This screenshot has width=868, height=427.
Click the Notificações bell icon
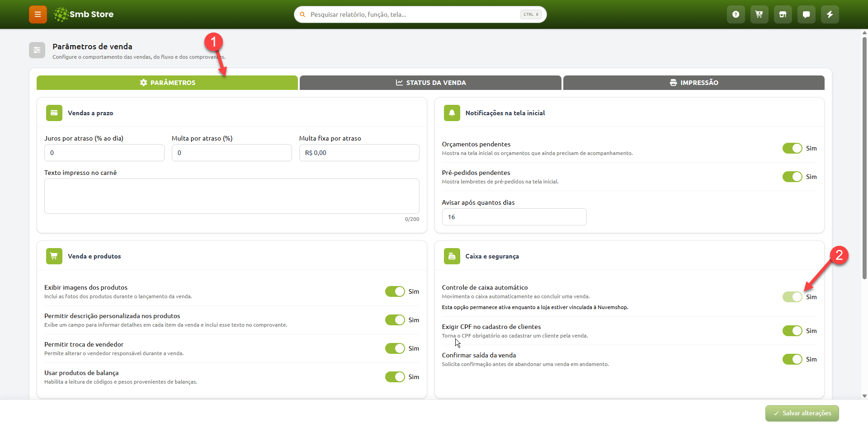coord(452,113)
